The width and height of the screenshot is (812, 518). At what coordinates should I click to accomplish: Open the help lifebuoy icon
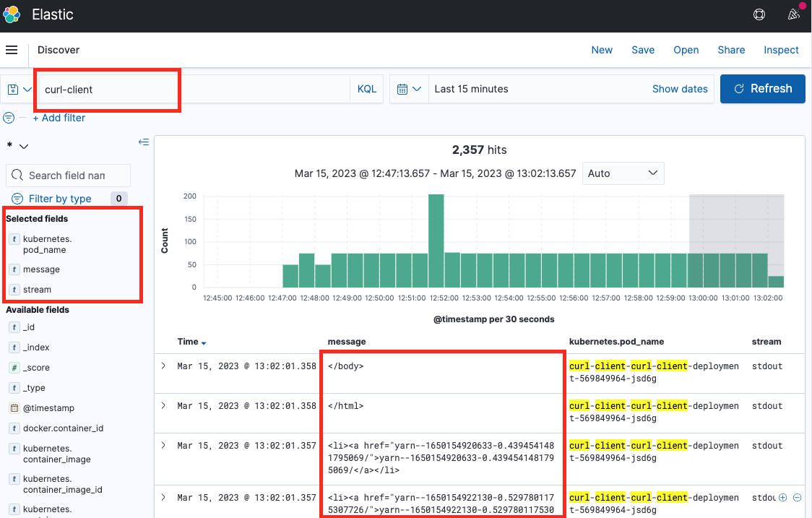click(759, 14)
